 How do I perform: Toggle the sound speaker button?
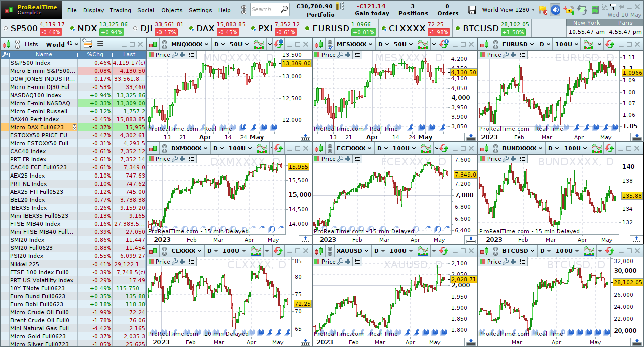click(x=555, y=10)
